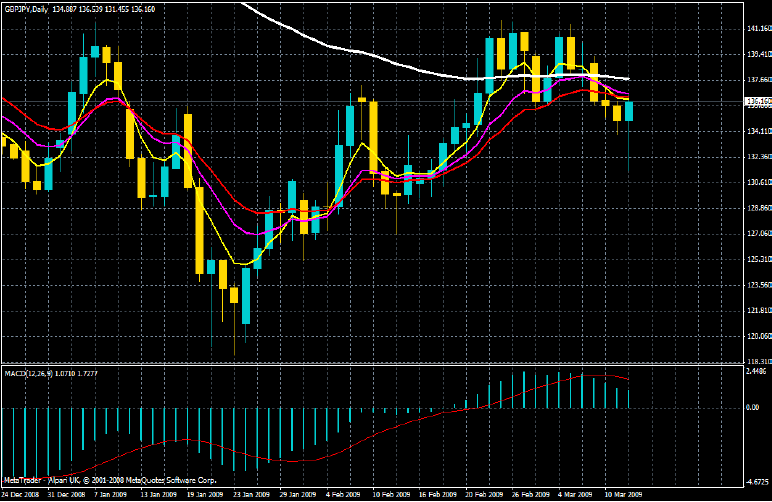Select the 127.060 price level label
Viewport: 772px width, 502px height.
(759, 233)
